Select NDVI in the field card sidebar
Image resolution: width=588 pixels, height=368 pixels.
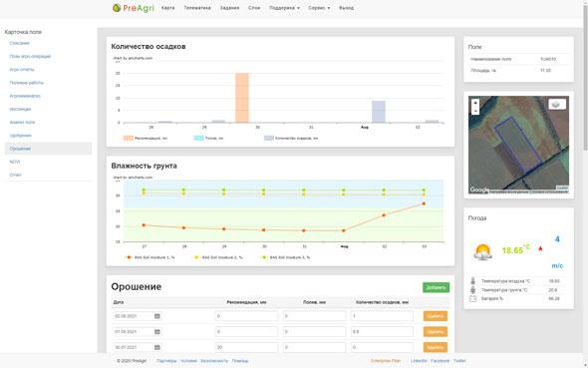tap(15, 162)
